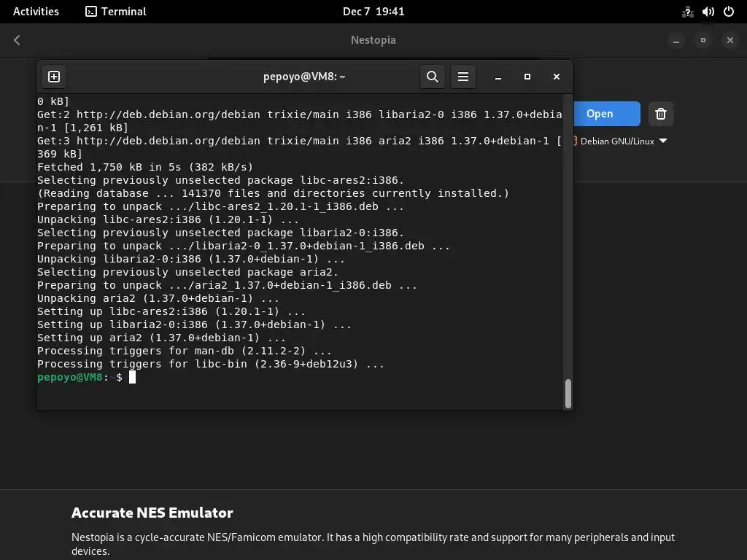Click the 'Fetched 1,750 kB in 5s' line

[145, 167]
